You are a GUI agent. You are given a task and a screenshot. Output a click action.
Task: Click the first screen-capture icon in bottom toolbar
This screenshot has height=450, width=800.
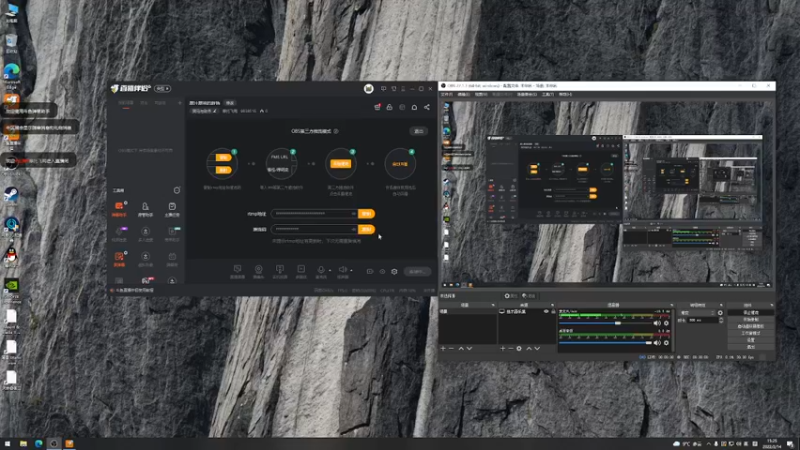pos(237,270)
